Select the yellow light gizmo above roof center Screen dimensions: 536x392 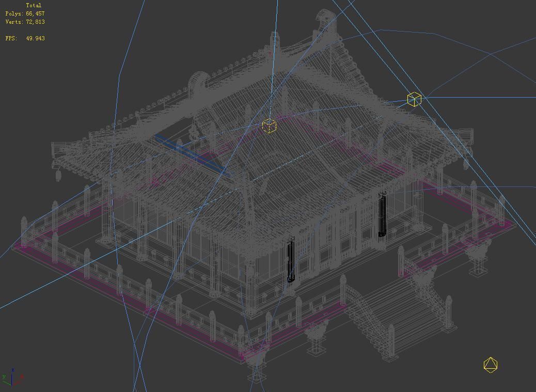[x=270, y=126]
